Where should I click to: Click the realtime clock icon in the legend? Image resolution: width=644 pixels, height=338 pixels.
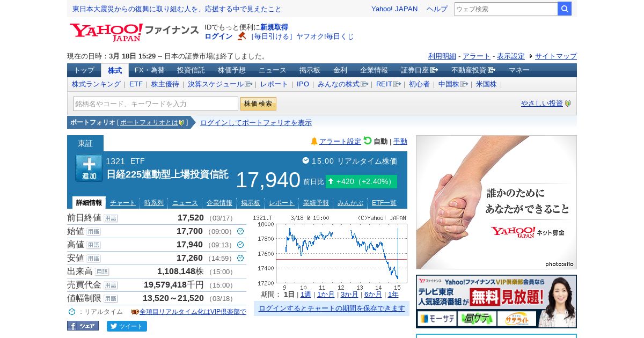(x=72, y=312)
